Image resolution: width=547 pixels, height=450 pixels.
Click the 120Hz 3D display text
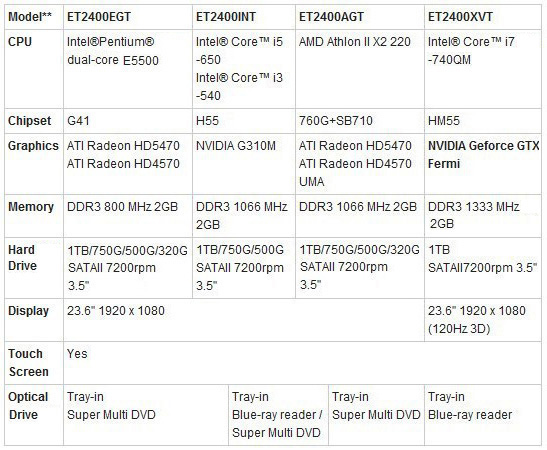click(459, 329)
